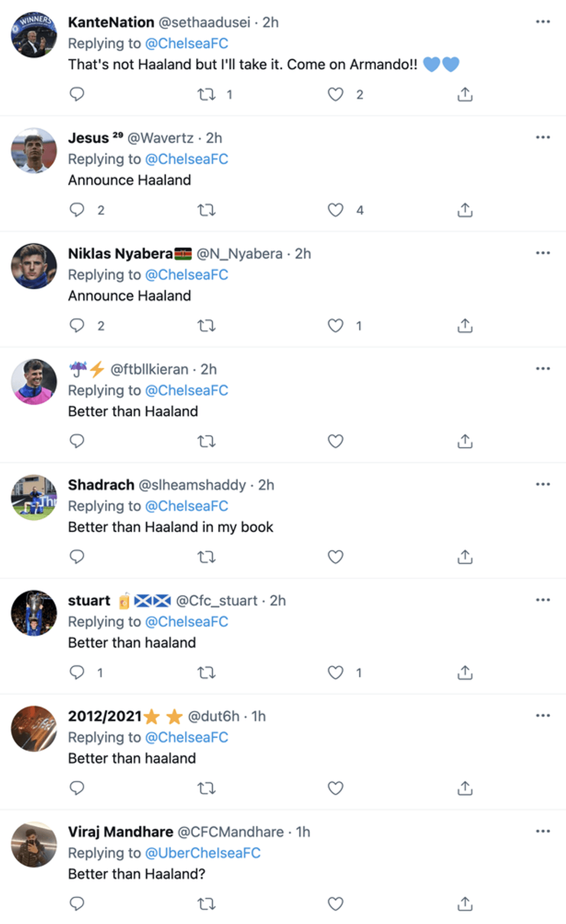Open stuart's profile avatar
This screenshot has height=924, width=566.
point(34,613)
